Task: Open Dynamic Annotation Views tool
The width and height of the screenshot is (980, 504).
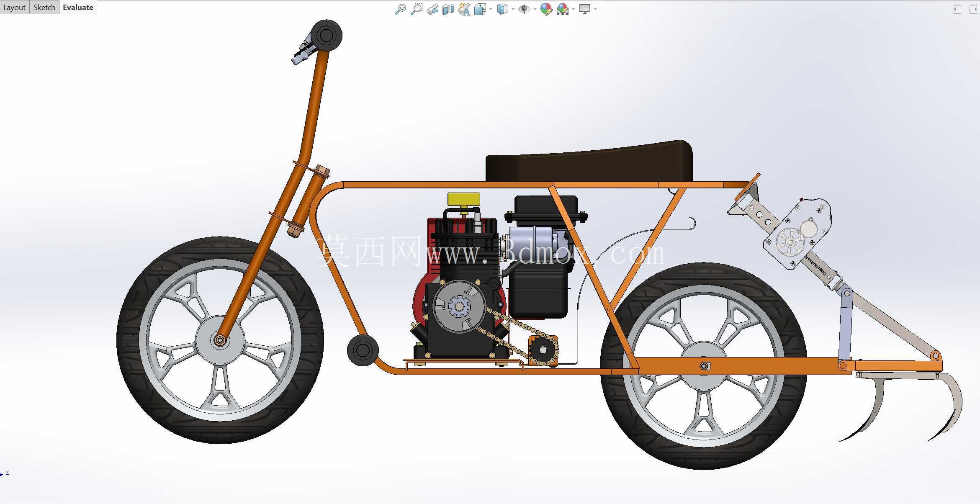Action: click(464, 9)
